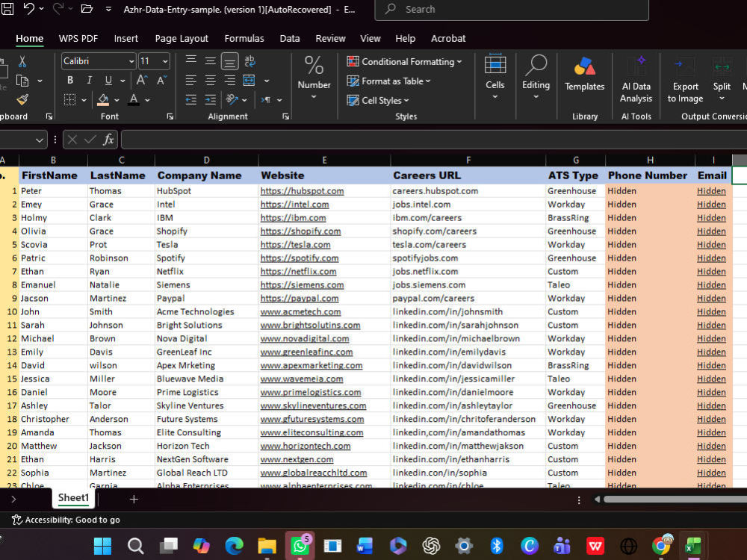Screen dimensions: 747x560
Task: Apply the yellow fill color
Action: click(x=103, y=99)
